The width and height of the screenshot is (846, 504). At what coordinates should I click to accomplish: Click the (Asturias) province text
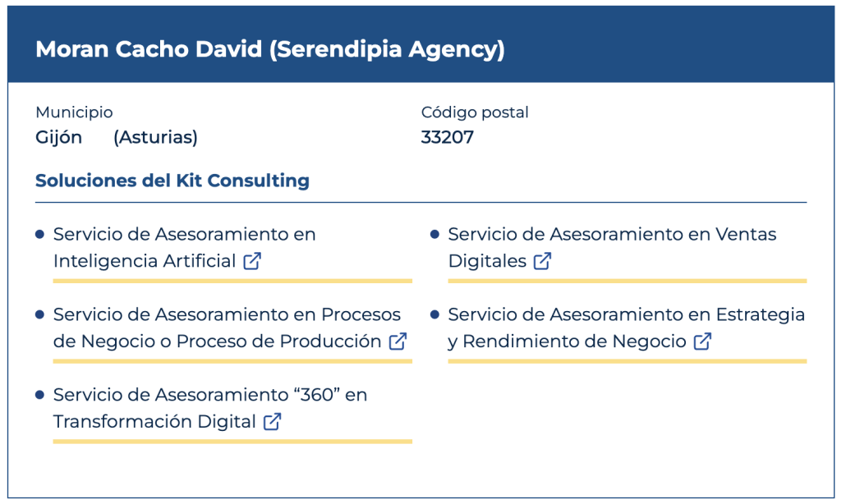[x=155, y=137]
